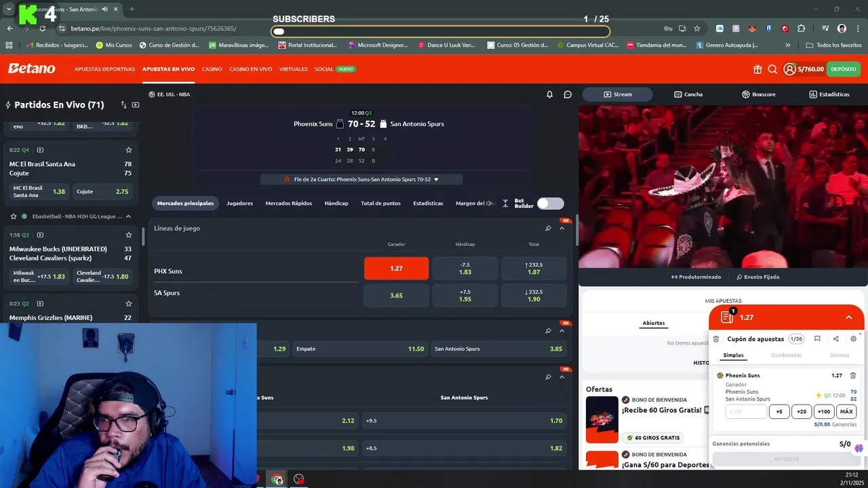868x488 pixels.
Task: Open bet coupon settings gear
Action: [x=854, y=339]
